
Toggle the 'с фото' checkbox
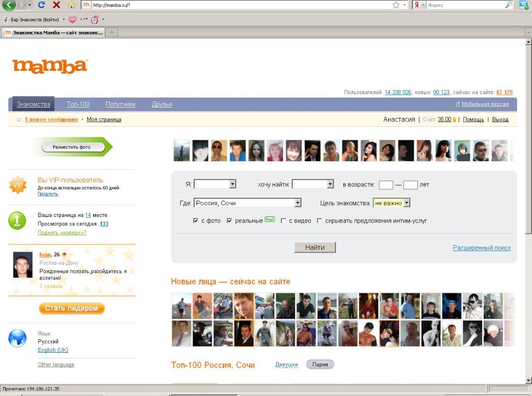pyautogui.click(x=196, y=221)
